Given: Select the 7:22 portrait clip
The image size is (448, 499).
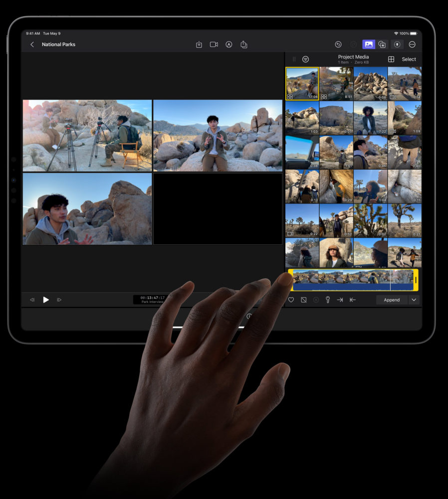Looking at the screenshot, I should (370, 118).
